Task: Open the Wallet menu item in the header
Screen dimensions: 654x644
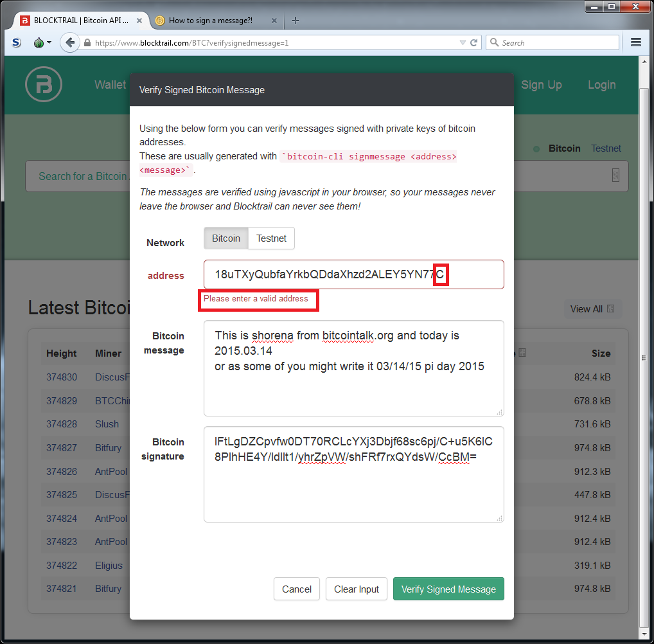Action: 110,85
